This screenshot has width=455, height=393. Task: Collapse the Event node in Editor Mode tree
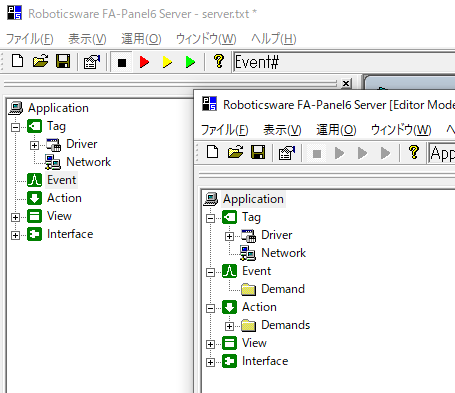pyautogui.click(x=210, y=272)
